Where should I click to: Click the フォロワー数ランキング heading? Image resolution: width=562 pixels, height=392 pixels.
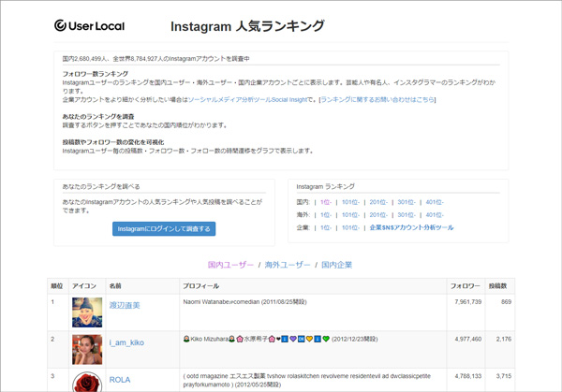pos(96,74)
